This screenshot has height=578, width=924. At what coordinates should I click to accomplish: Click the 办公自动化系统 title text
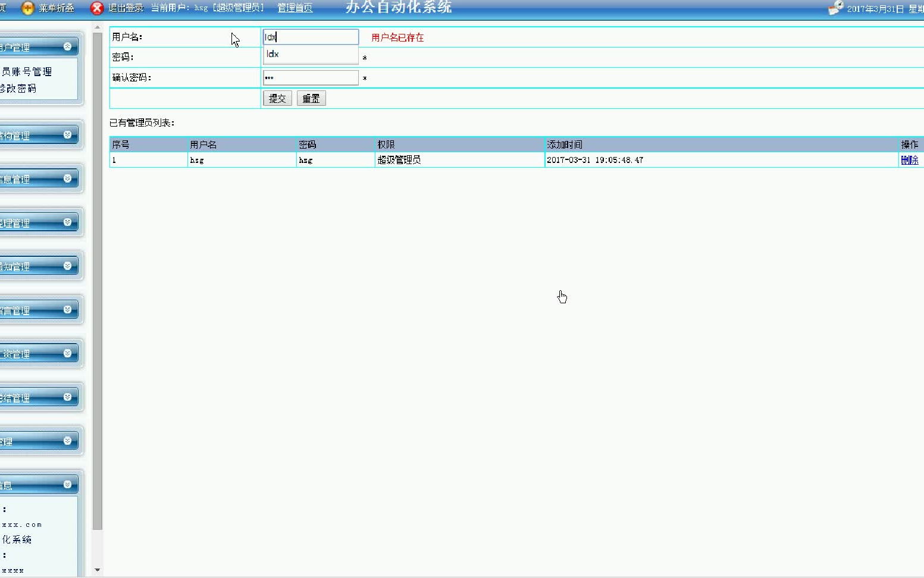[x=399, y=7]
